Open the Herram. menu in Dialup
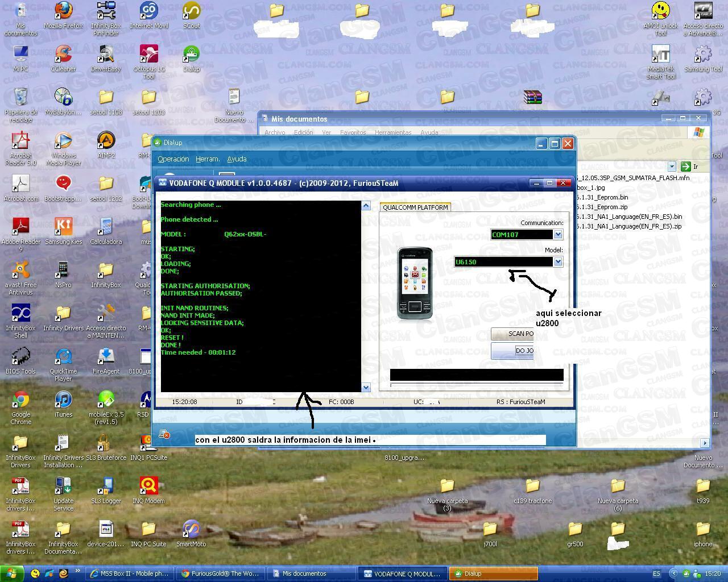This screenshot has height=582, width=728. (x=208, y=159)
